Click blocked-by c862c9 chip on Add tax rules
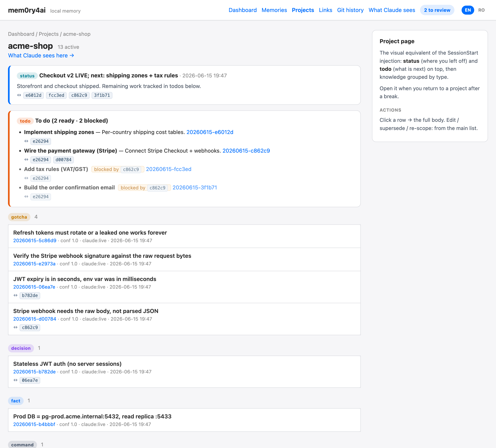 click(x=131, y=170)
